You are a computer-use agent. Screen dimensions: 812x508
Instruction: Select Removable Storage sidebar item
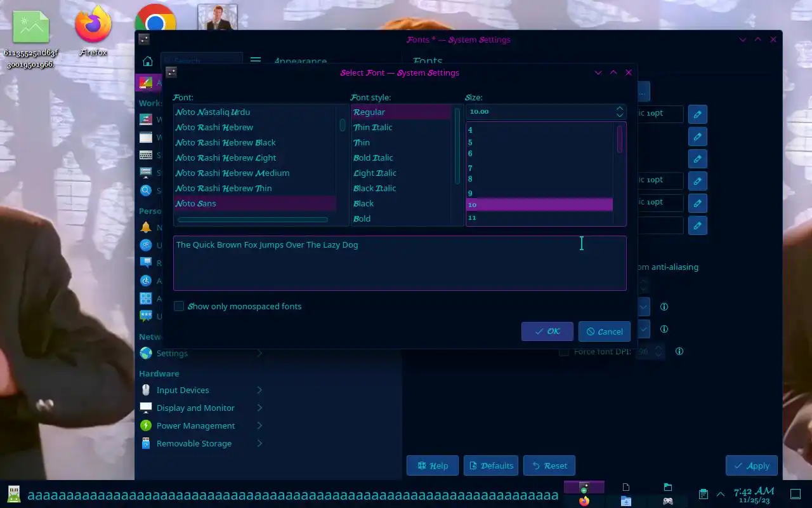[x=200, y=443]
